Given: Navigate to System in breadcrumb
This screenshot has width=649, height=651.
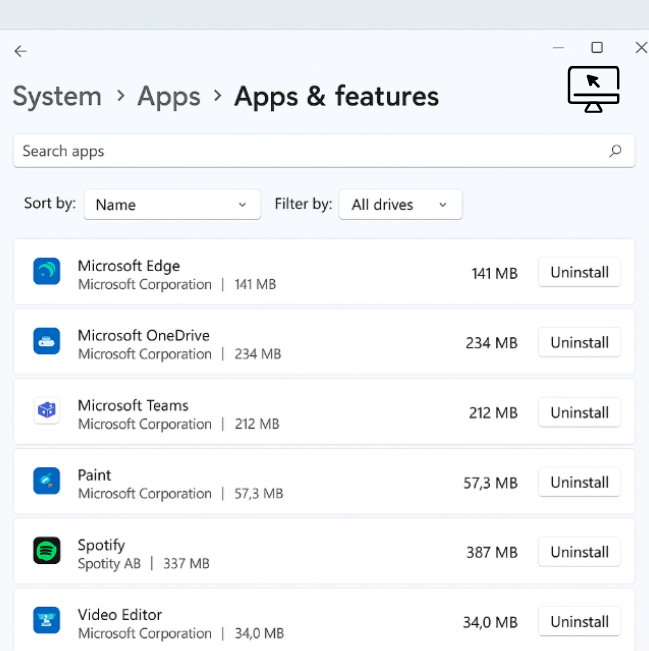Looking at the screenshot, I should [x=57, y=96].
